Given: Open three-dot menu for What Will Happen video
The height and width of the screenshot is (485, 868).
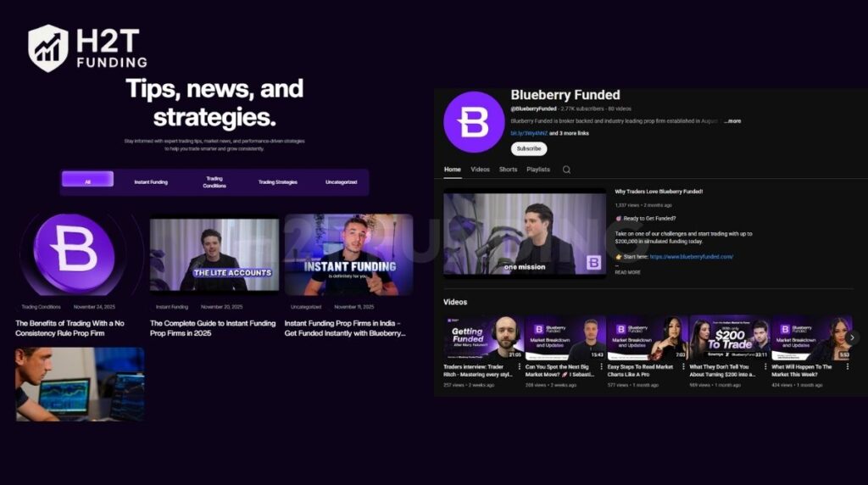Looking at the screenshot, I should click(x=848, y=366).
